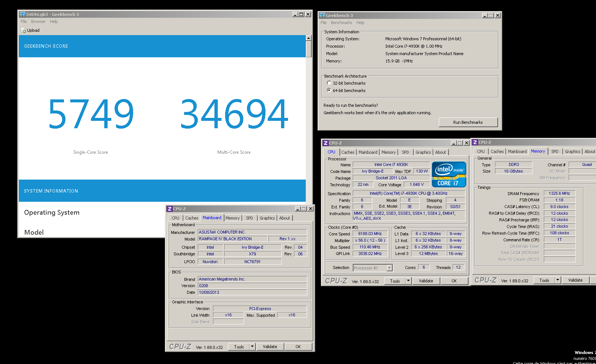Click Run Benchmarks button

[468, 122]
